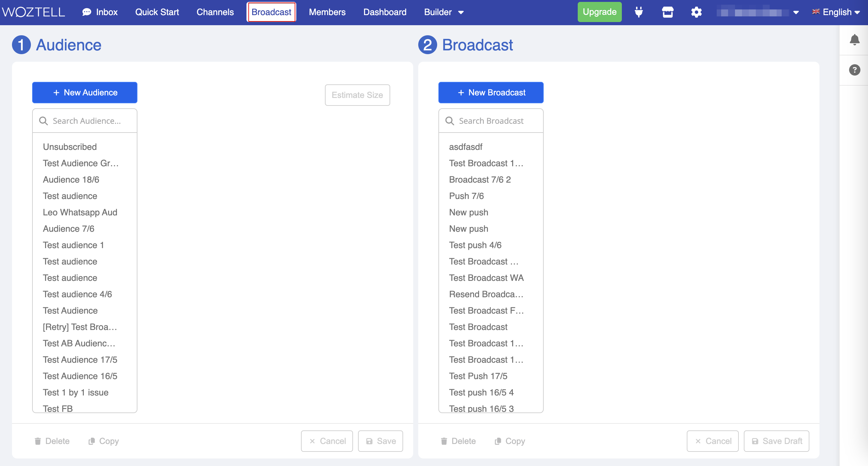868x466 pixels.
Task: Click the Save Draft button
Action: [x=776, y=441]
